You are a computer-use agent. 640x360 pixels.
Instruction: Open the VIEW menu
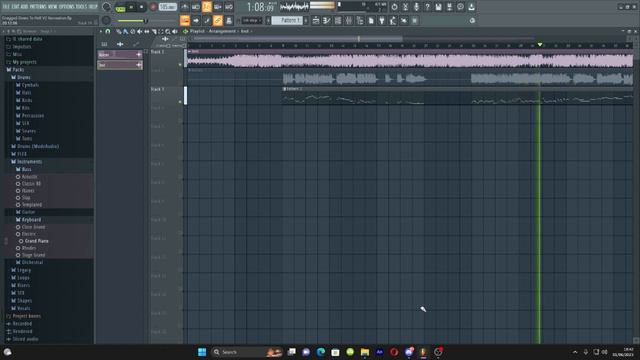[53, 7]
